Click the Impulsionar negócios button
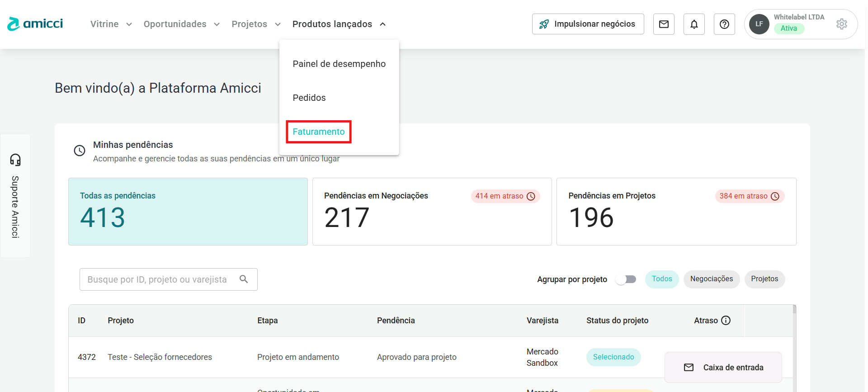Image resolution: width=868 pixels, height=392 pixels. tap(588, 24)
